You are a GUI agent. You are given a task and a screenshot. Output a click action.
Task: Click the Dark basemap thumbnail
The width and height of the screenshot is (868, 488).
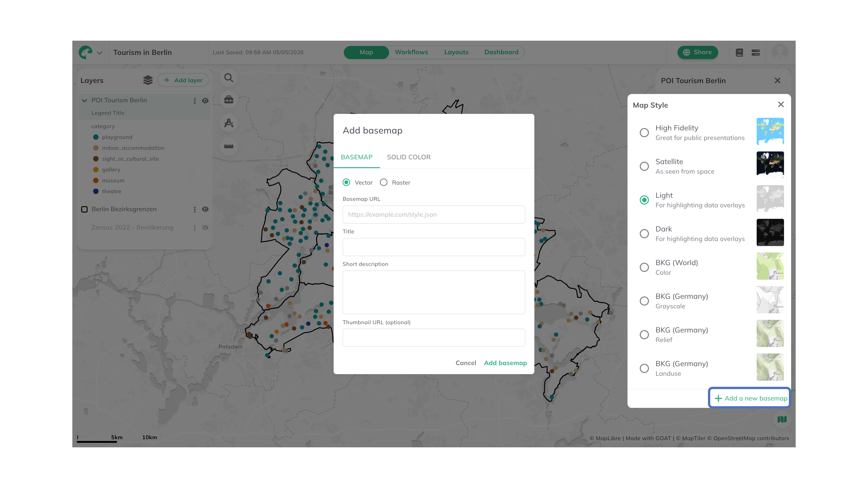(770, 232)
